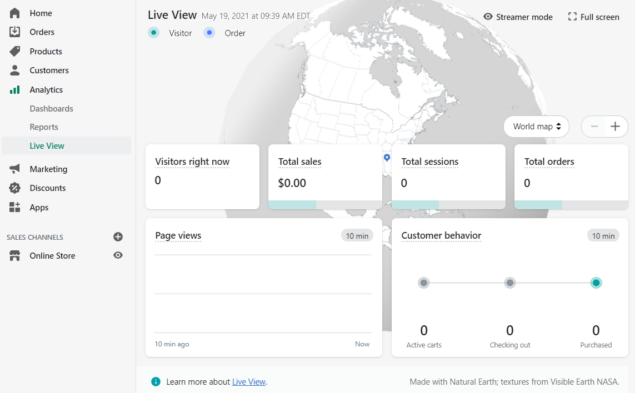635x393 pixels.
Task: Click the Purchased funnel node
Action: pos(596,282)
